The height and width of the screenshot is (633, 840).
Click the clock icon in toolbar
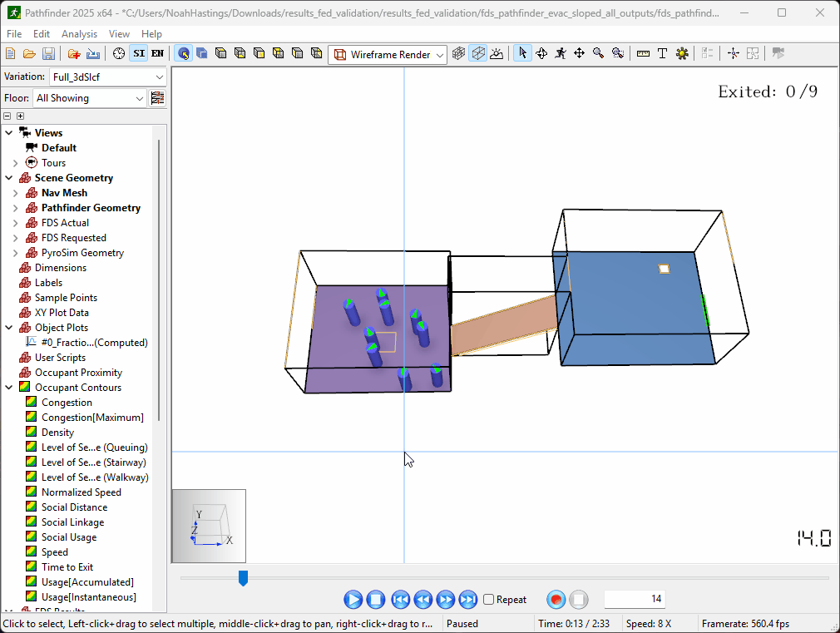click(x=119, y=53)
